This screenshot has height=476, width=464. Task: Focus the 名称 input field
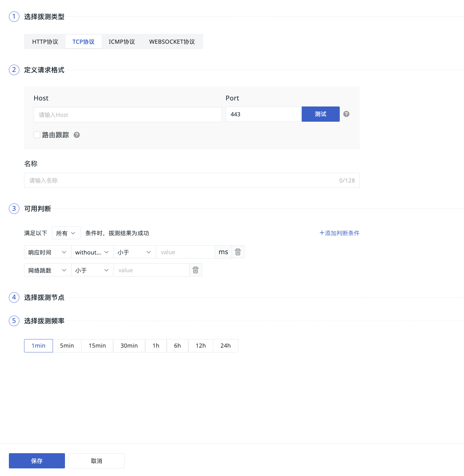(181, 180)
